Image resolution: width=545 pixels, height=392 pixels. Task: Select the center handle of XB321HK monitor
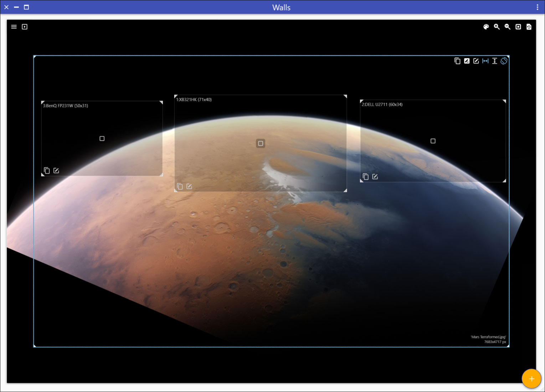[x=261, y=143]
